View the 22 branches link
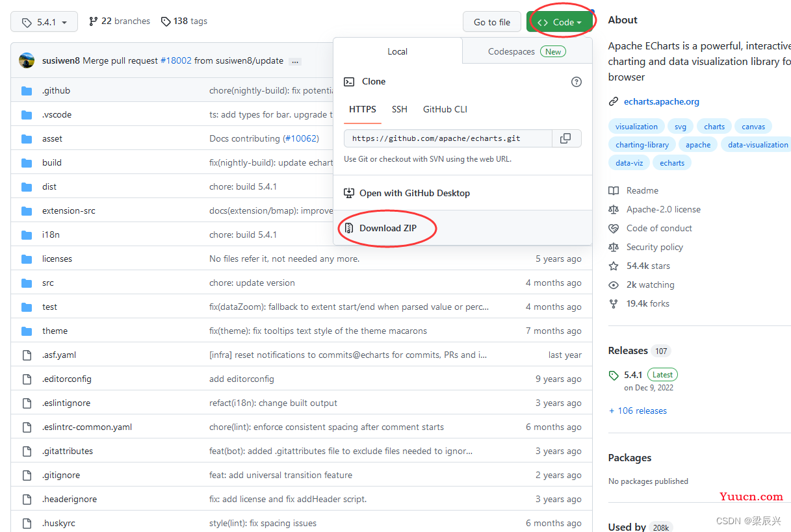 click(120, 21)
